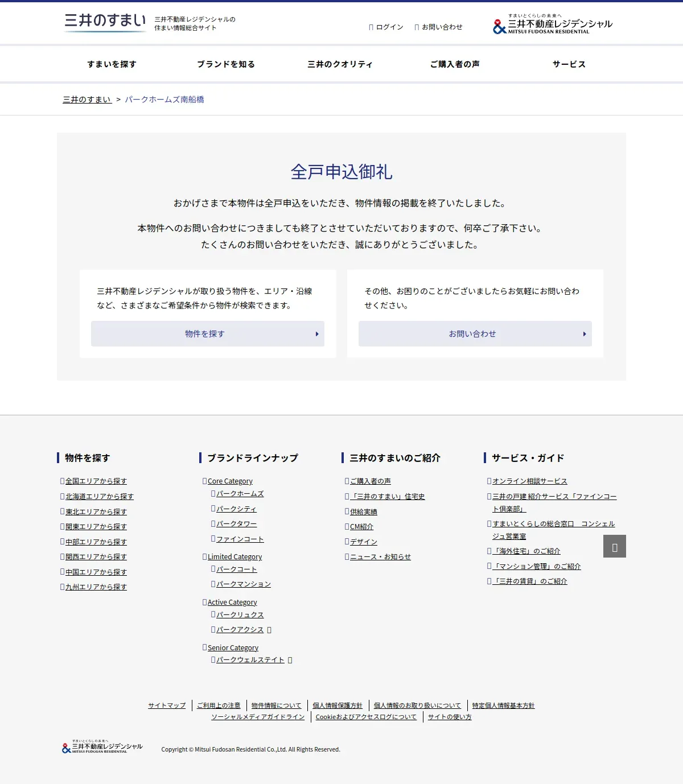Image resolution: width=683 pixels, height=784 pixels.
Task: Open the ご利用上の注意 footer link
Action: [x=219, y=705]
